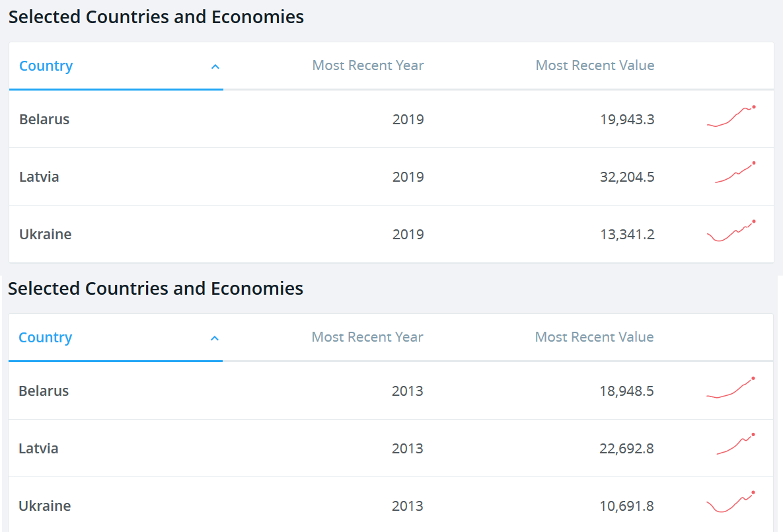Viewport: 783px width, 532px height.
Task: Open the Belarus sparkline next to 19,943.3
Action: pyautogui.click(x=731, y=116)
